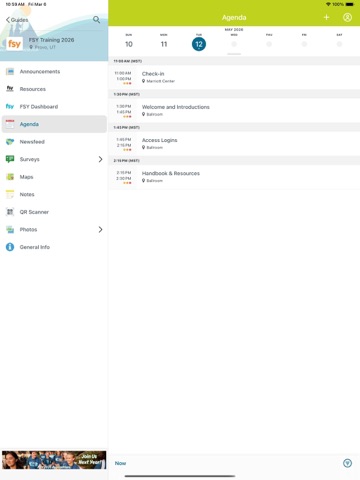360x480 pixels.
Task: Tap the Marriott Center location
Action: 158,81
